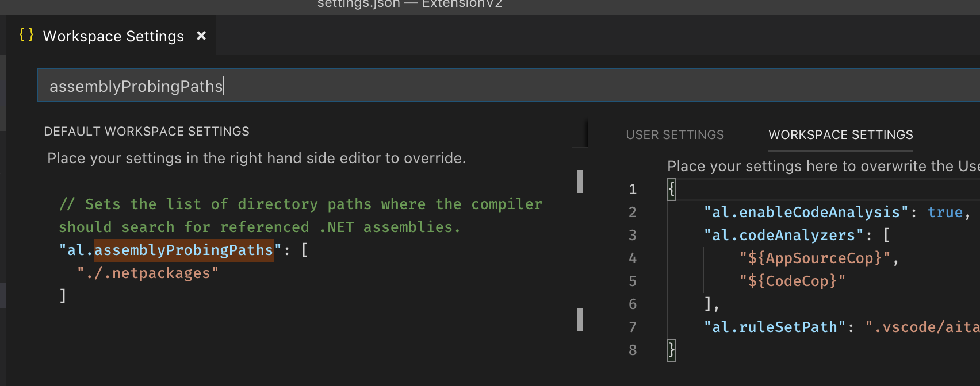Click the curly braces JSON file icon
980x386 pixels.
point(26,35)
